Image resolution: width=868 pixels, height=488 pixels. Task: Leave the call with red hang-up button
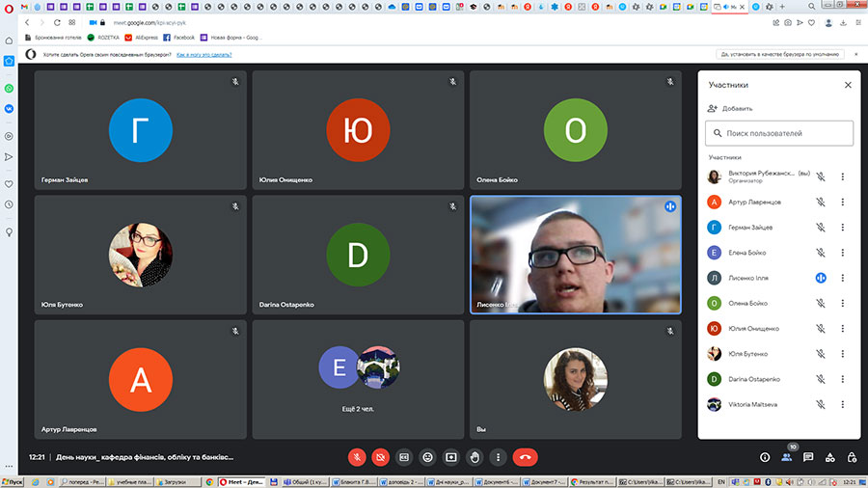pyautogui.click(x=525, y=457)
